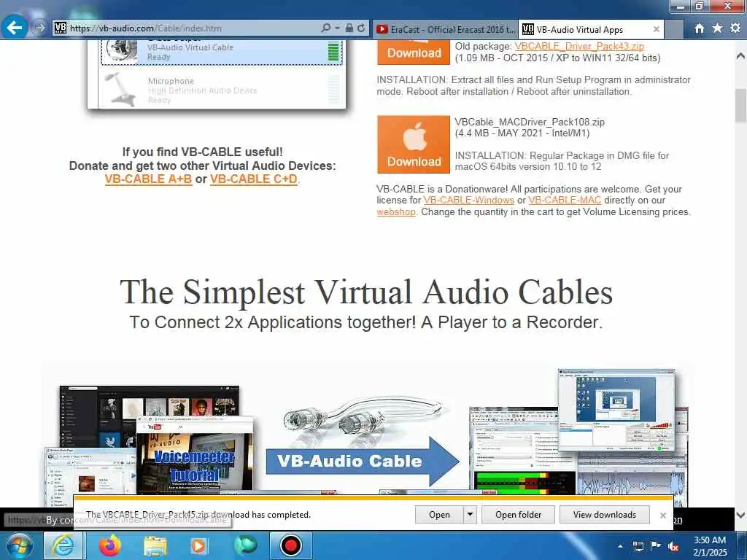747x560 pixels.
Task: Open the Windows Start menu
Action: tap(20, 546)
